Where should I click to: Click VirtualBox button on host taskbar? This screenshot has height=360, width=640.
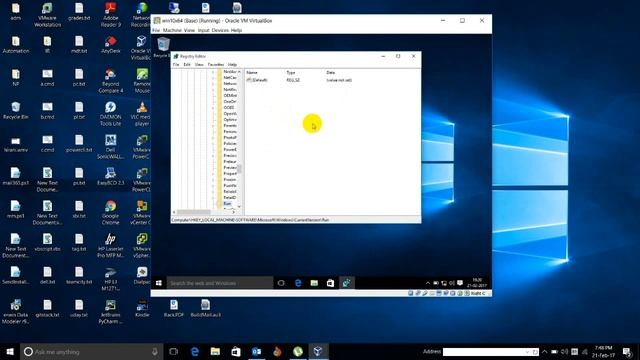tap(318, 351)
